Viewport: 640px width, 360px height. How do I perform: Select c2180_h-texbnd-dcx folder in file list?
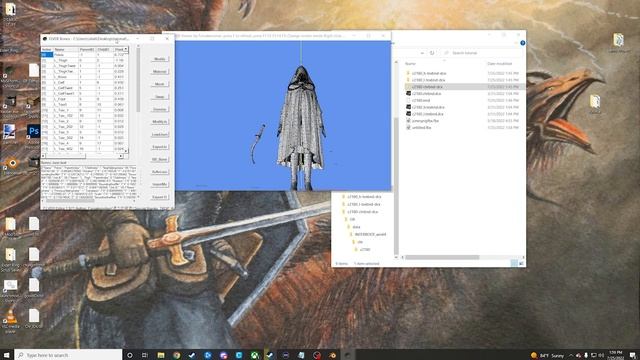pyautogui.click(x=429, y=73)
